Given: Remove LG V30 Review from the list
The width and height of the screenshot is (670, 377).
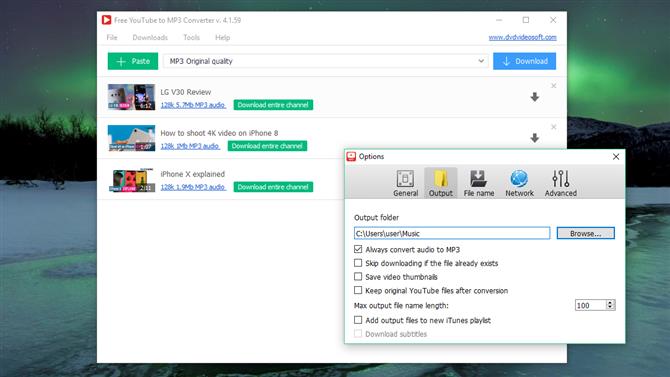Looking at the screenshot, I should (553, 86).
